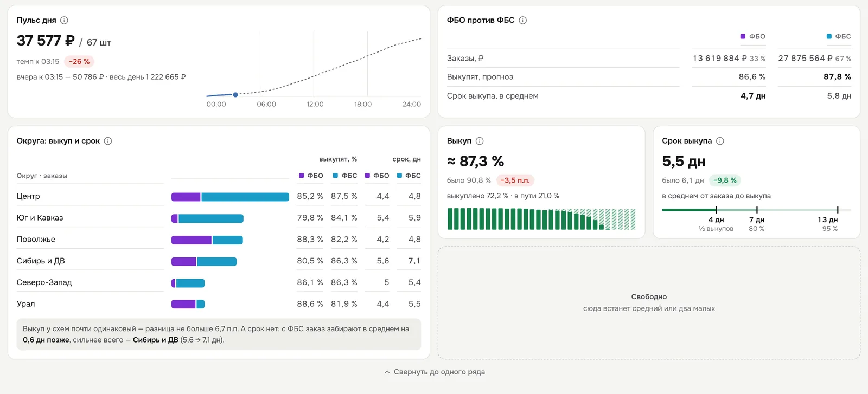The width and height of the screenshot is (868, 394).
Task: Show info tooltip for Выкуп card
Action: (480, 141)
